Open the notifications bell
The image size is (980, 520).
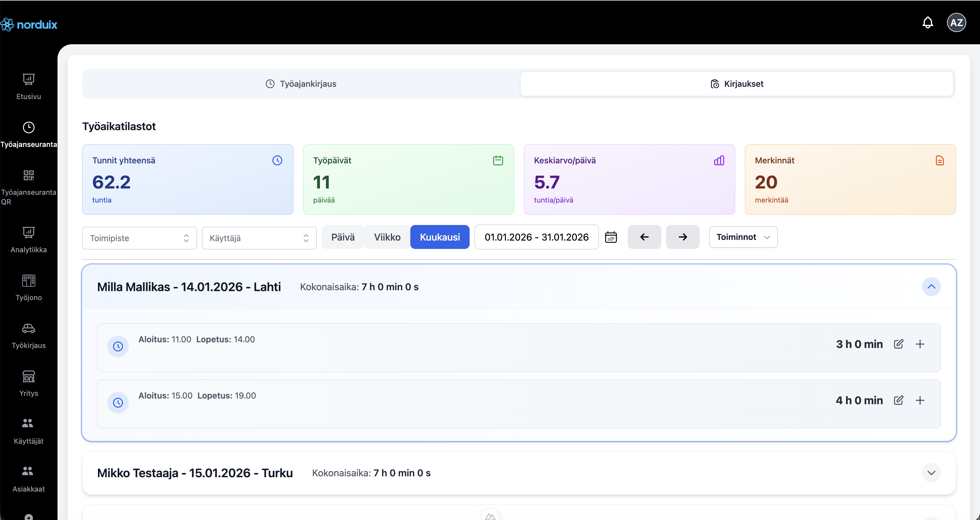pyautogui.click(x=928, y=22)
